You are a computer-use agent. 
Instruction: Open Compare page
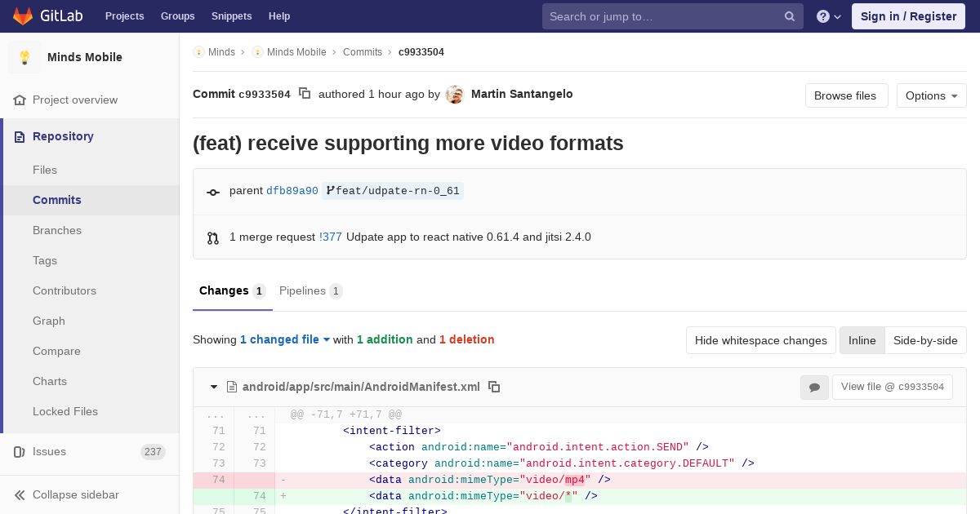coord(56,351)
